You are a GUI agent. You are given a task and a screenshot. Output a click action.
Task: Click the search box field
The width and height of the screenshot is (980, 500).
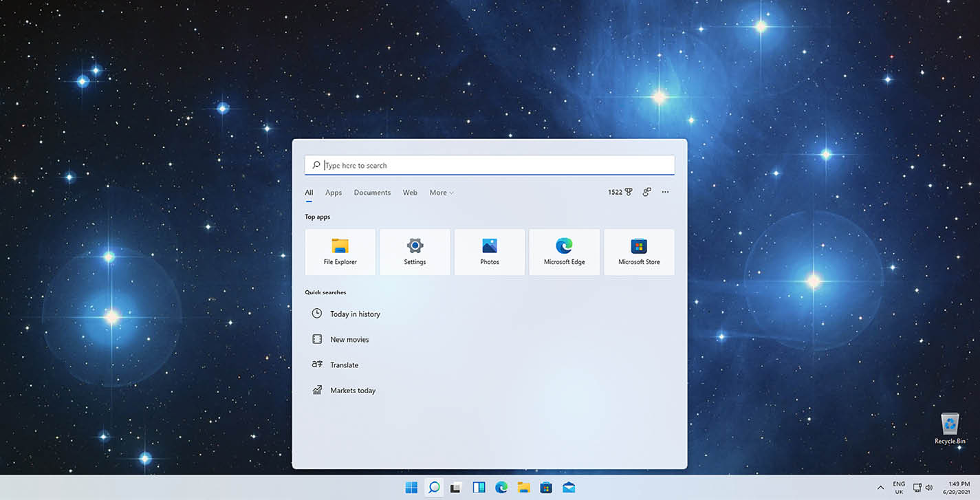(x=490, y=165)
